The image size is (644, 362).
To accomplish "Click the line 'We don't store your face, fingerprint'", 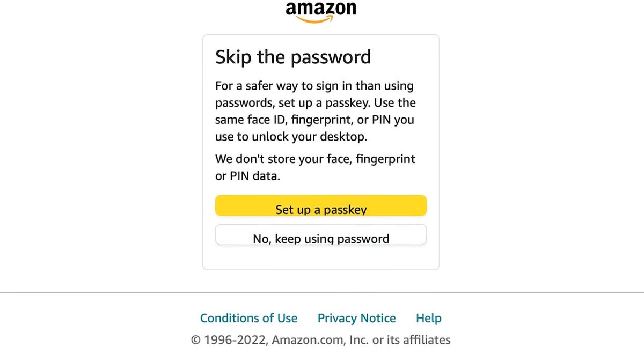I will coord(315,159).
